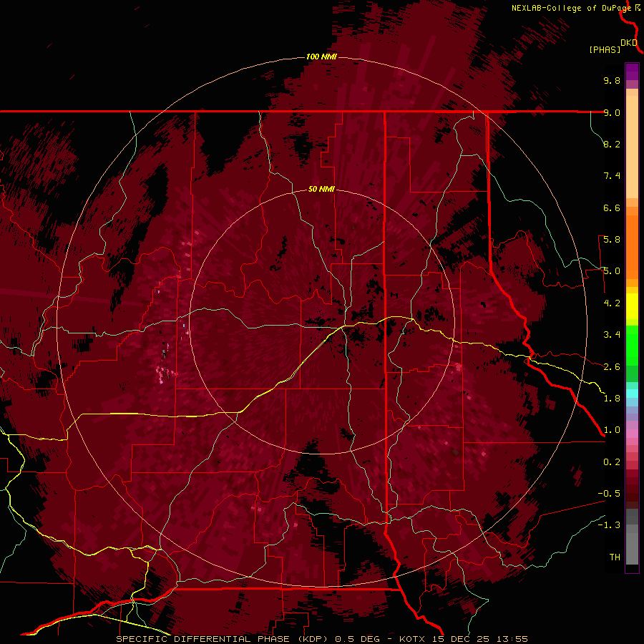Viewport: 644px width, 644px height.
Task: Click the yellow segment of the color bar
Action: [x=632, y=306]
